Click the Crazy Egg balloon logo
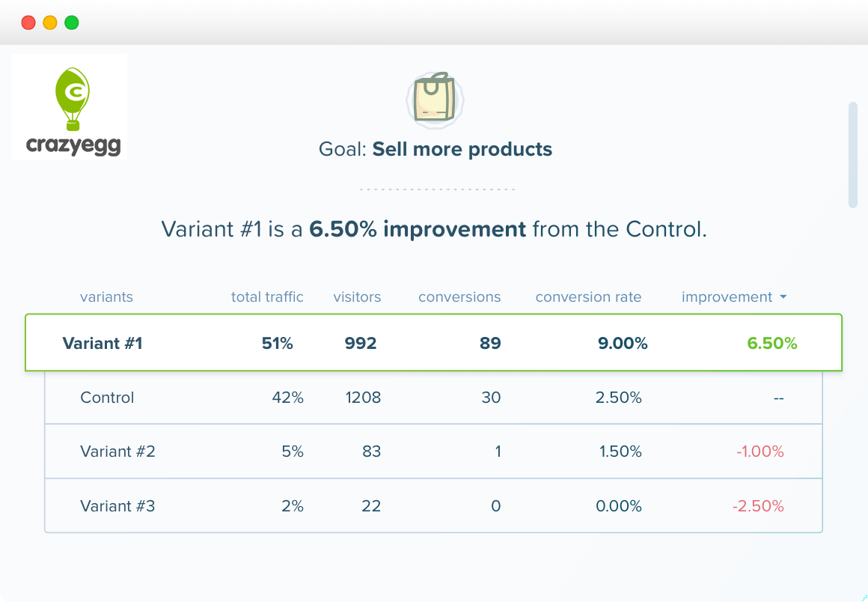This screenshot has height=602, width=868. coord(70,106)
